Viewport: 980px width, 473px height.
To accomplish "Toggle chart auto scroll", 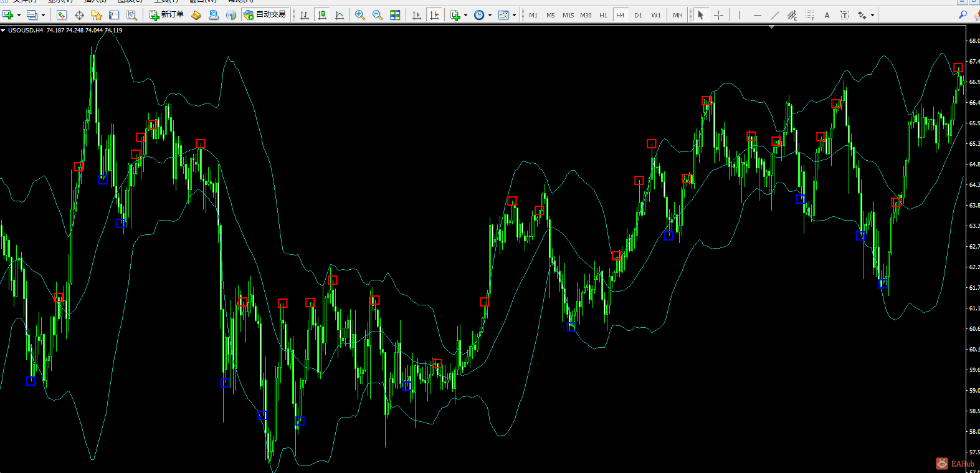I will 417,15.
